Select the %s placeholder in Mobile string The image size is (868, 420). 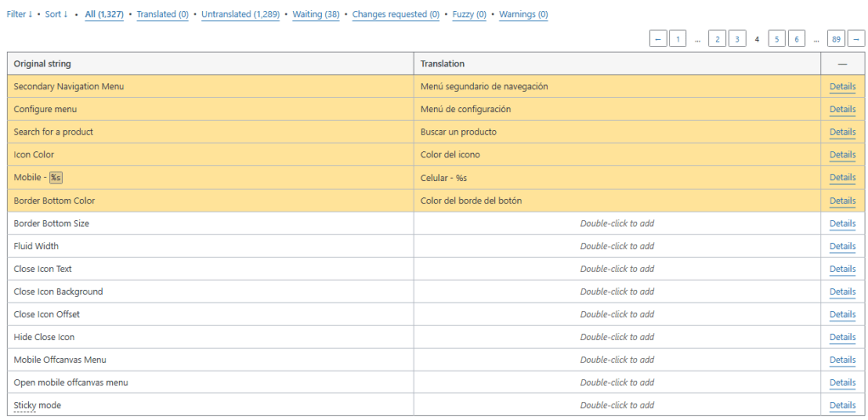(x=56, y=178)
